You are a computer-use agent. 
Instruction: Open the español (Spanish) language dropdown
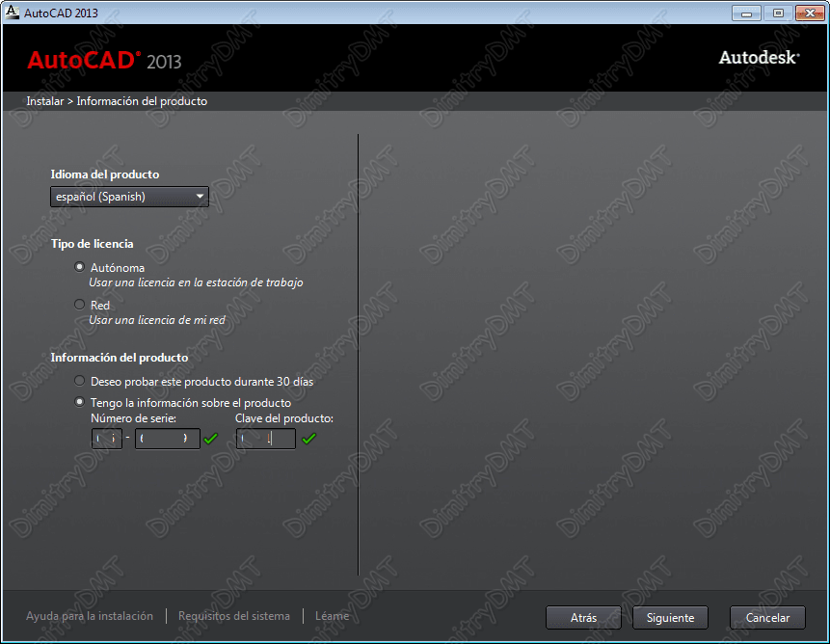coord(129,197)
